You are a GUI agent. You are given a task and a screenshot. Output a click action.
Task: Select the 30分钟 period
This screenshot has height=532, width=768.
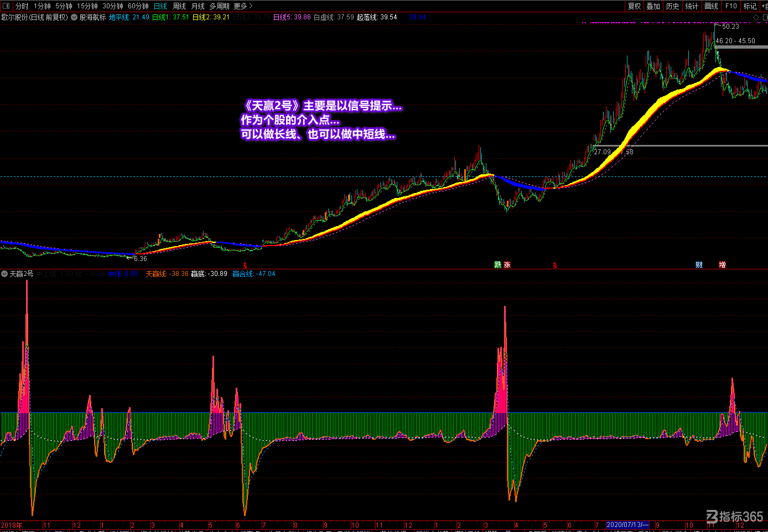point(113,6)
